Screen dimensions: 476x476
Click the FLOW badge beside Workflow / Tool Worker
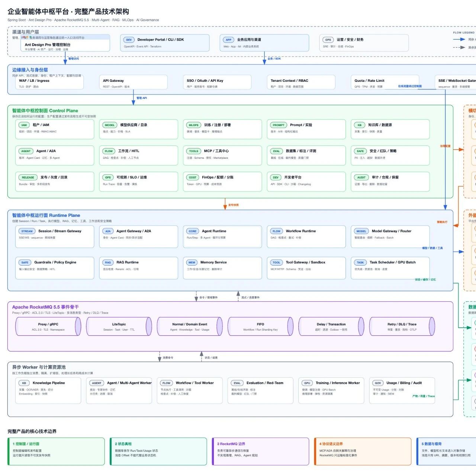[x=167, y=383]
